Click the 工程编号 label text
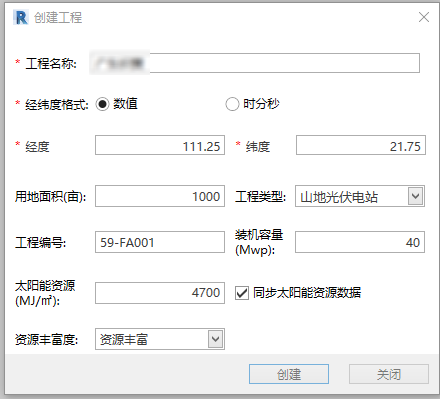Image resolution: width=440 pixels, height=399 pixels. pos(40,242)
